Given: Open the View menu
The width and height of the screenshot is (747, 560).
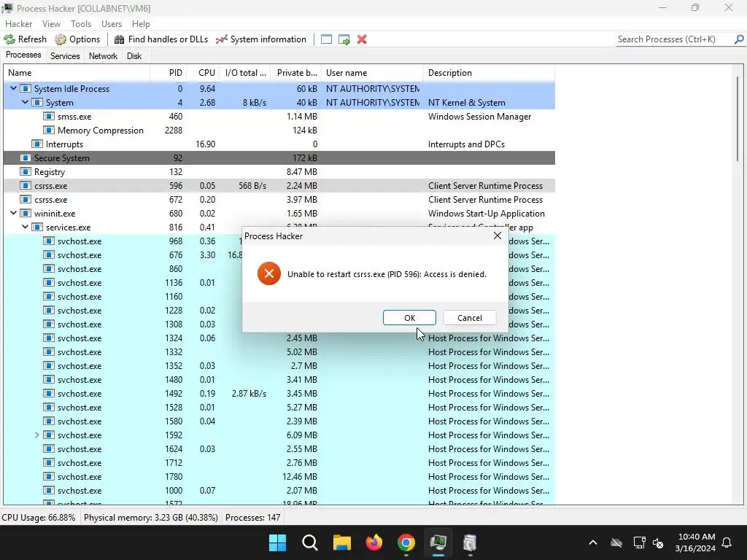Looking at the screenshot, I should (51, 24).
